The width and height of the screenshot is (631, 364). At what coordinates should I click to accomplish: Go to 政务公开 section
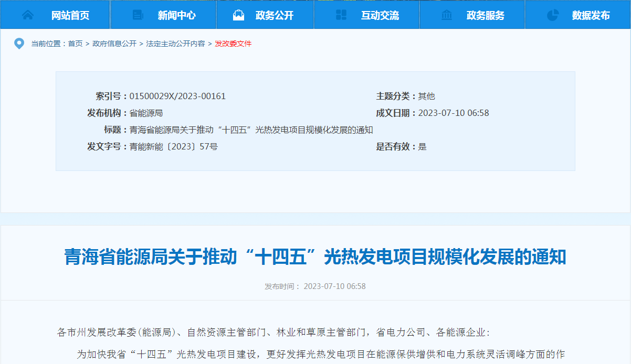tap(275, 15)
